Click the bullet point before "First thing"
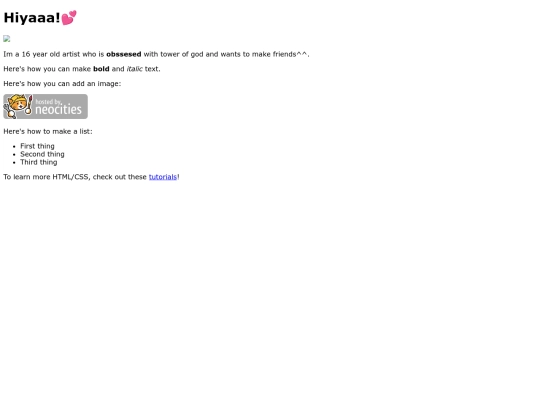The width and height of the screenshot is (540, 405). (x=14, y=147)
